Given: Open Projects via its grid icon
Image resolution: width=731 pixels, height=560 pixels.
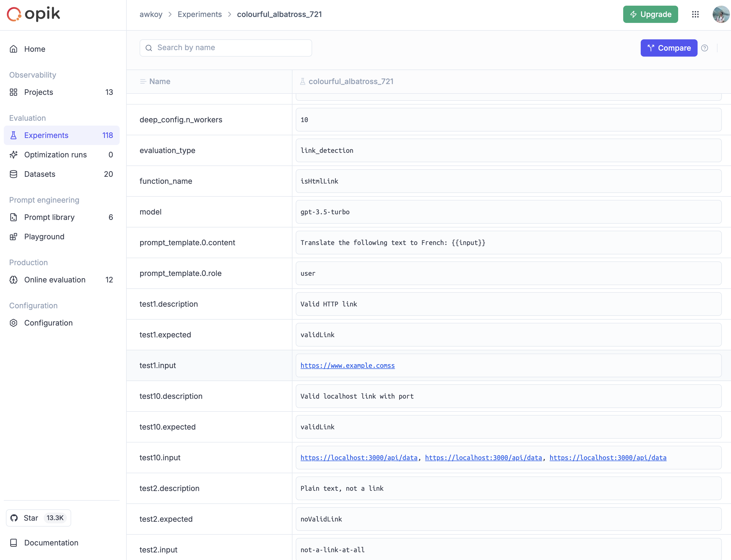Looking at the screenshot, I should tap(13, 92).
